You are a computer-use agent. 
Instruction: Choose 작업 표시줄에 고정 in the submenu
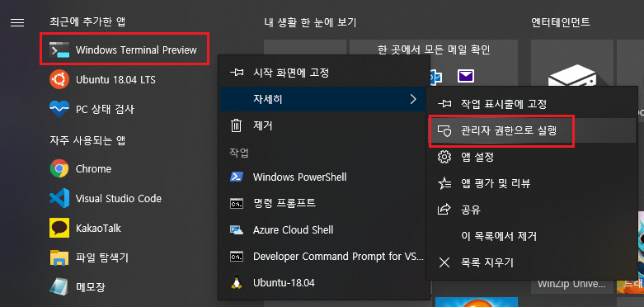click(532, 104)
